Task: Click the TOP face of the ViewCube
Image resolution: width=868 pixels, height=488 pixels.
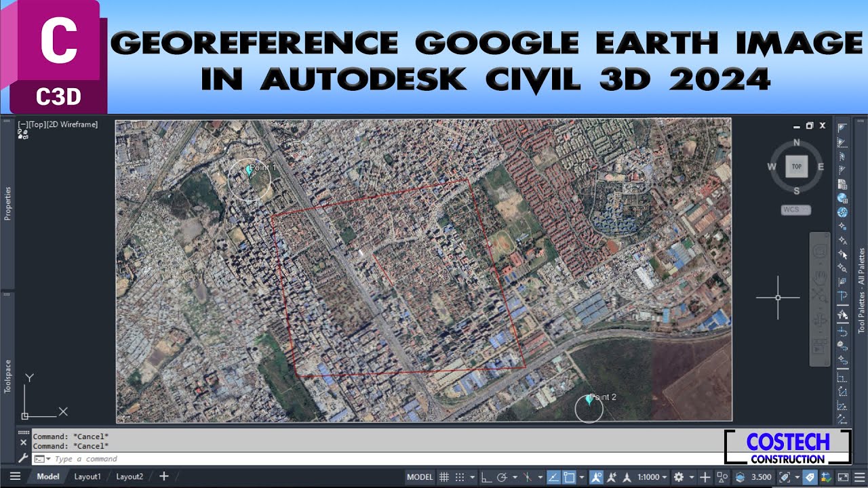Action: [796, 167]
